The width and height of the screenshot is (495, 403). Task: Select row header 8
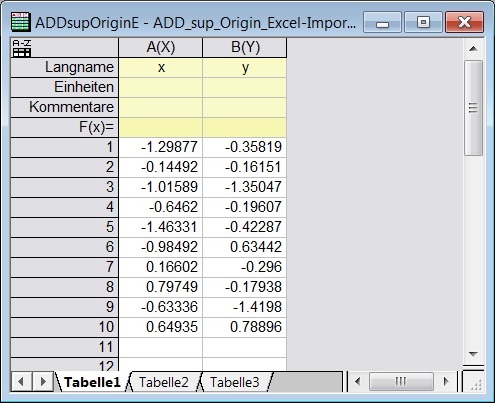tap(65, 287)
